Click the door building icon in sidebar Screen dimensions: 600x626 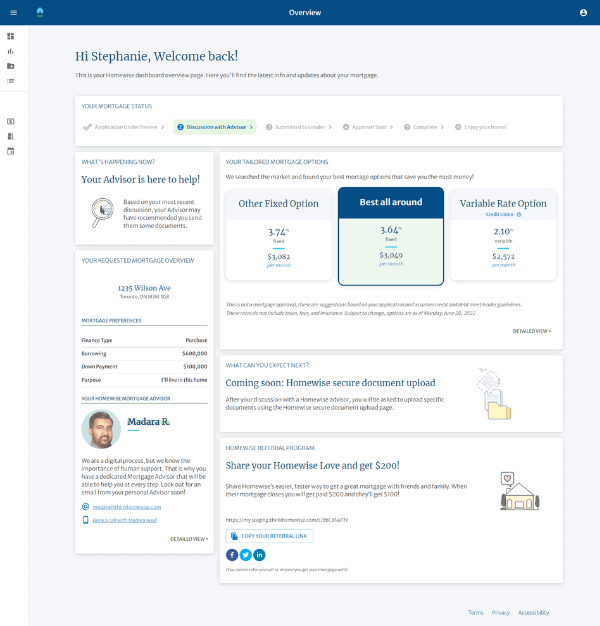tap(11, 136)
